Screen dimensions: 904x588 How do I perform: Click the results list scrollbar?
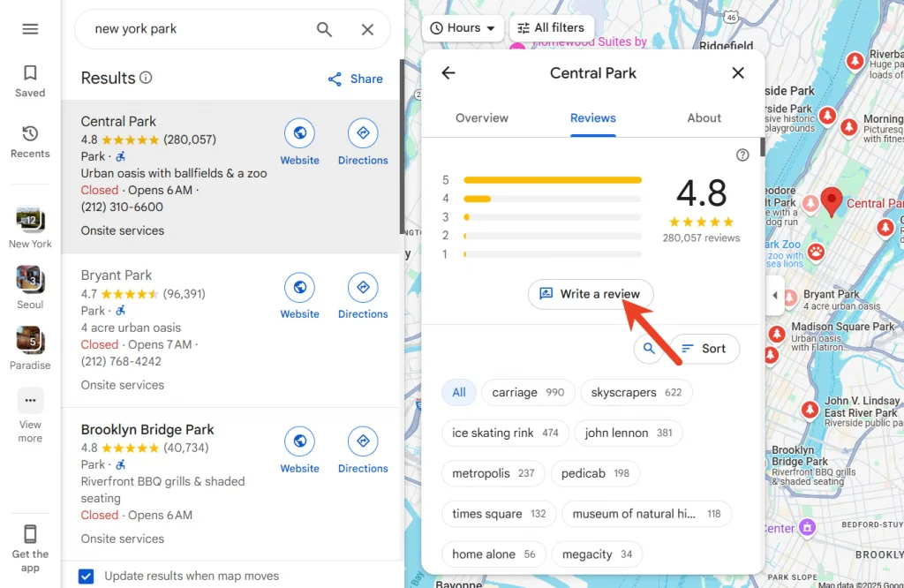point(402,147)
